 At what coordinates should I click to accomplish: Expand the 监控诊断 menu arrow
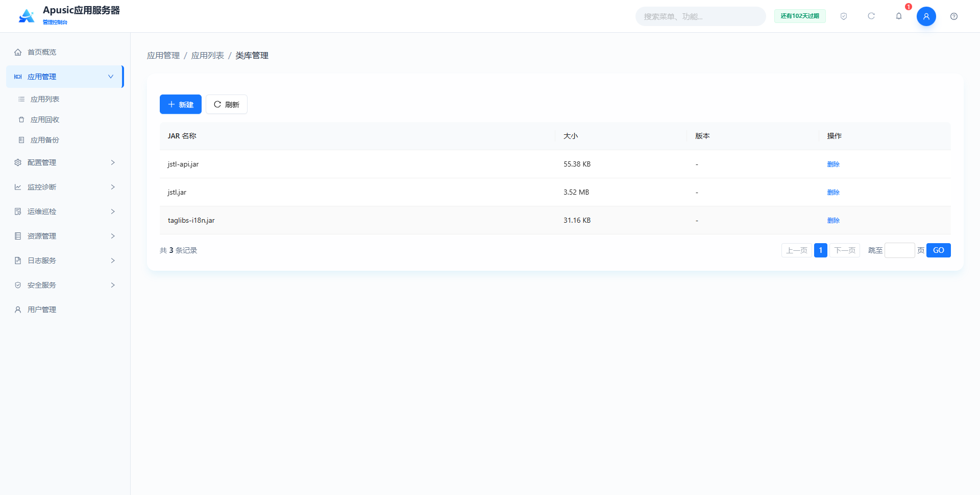tap(113, 187)
